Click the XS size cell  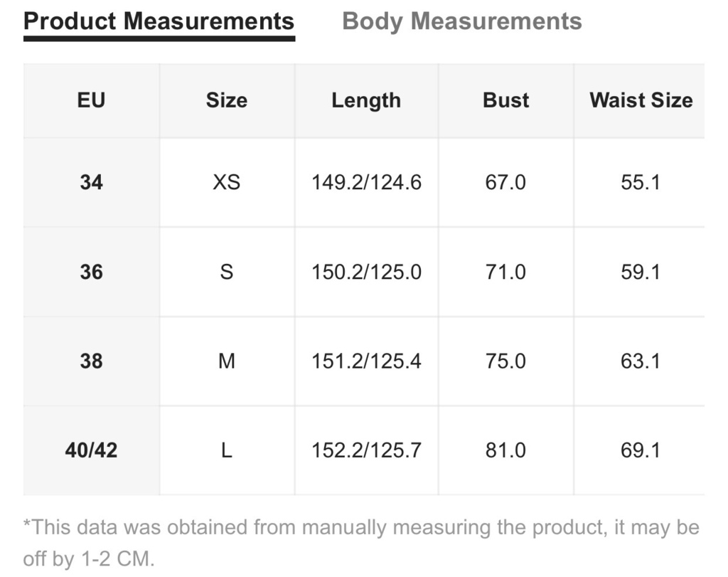(x=227, y=182)
